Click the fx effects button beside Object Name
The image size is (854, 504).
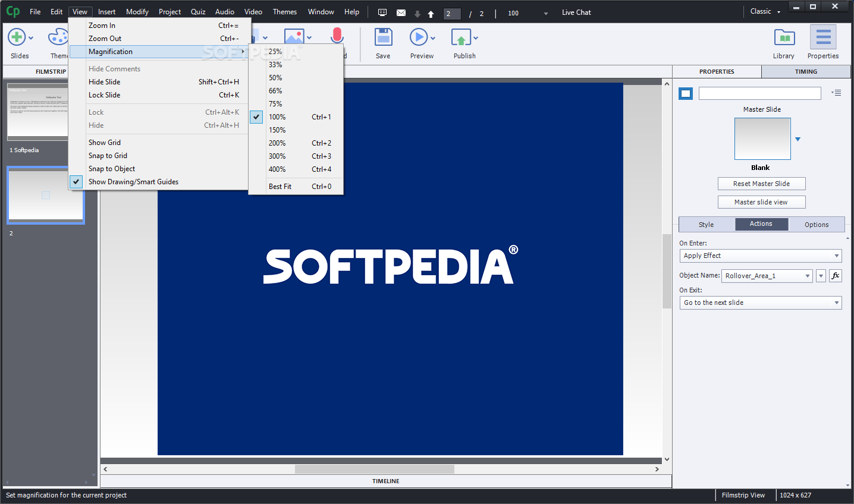[836, 276]
